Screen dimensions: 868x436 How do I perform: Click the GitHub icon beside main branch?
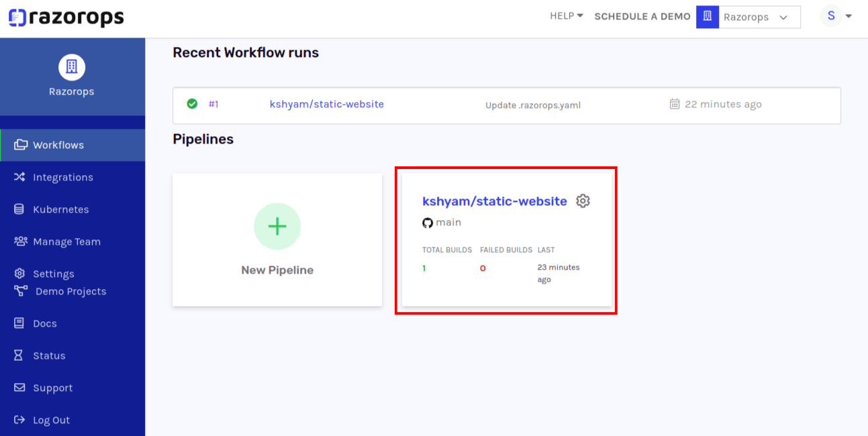point(428,223)
